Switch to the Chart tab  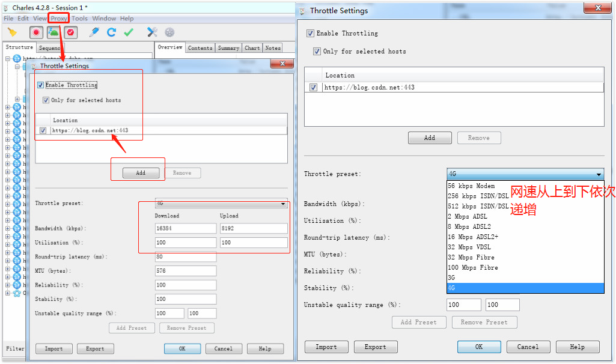[252, 48]
